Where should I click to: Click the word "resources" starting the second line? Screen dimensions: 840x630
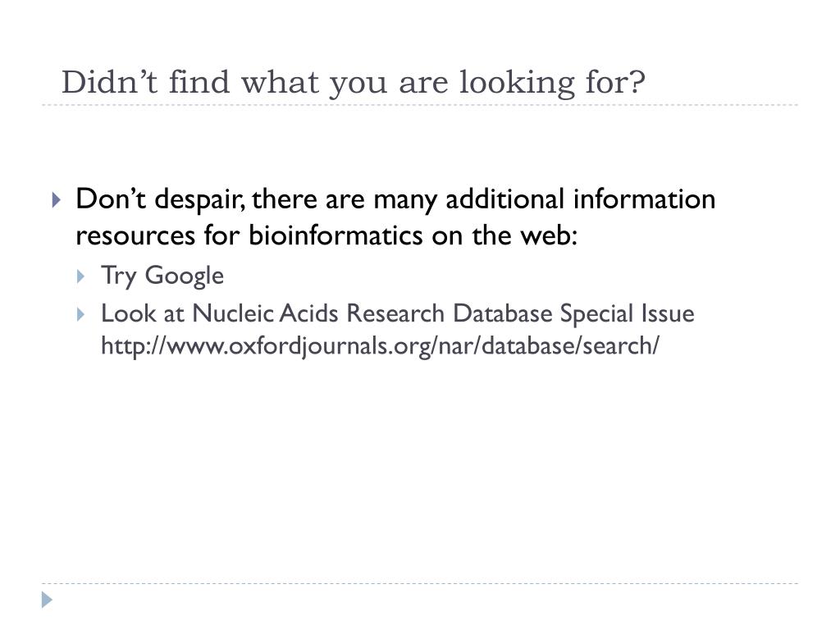click(x=135, y=235)
